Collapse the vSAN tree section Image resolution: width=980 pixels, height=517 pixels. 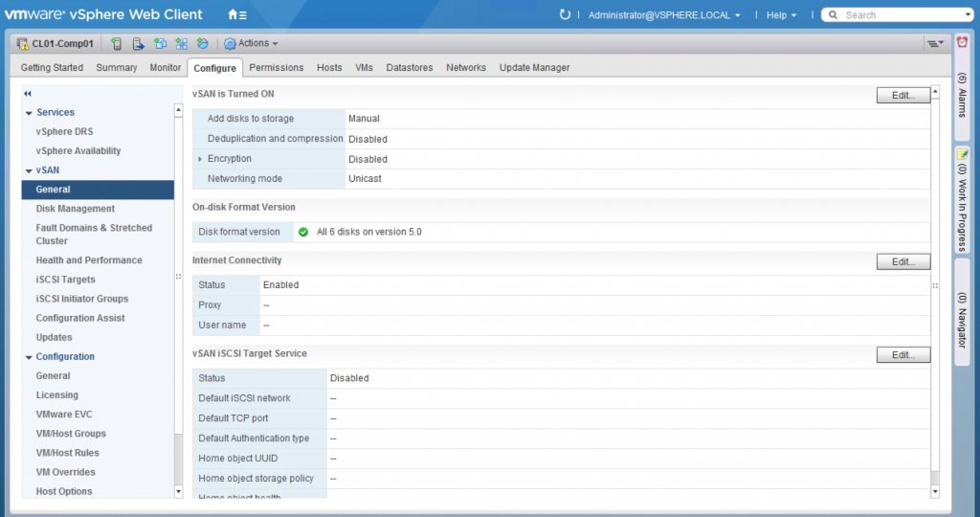click(29, 170)
